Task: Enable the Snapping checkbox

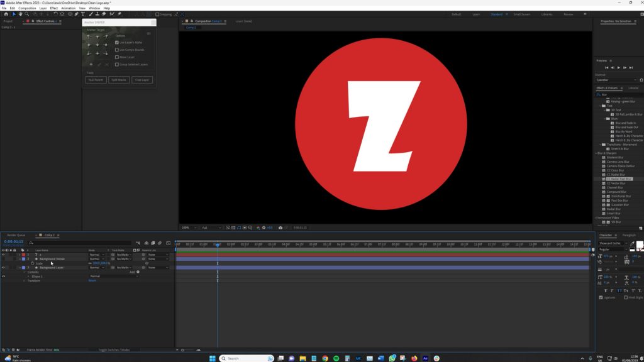Action: click(x=157, y=14)
